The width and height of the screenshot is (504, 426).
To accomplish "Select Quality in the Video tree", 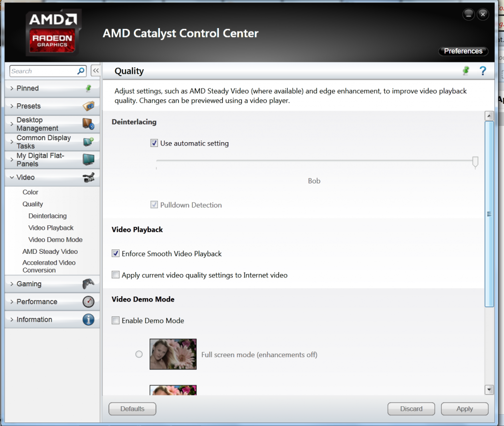I will 32,204.
